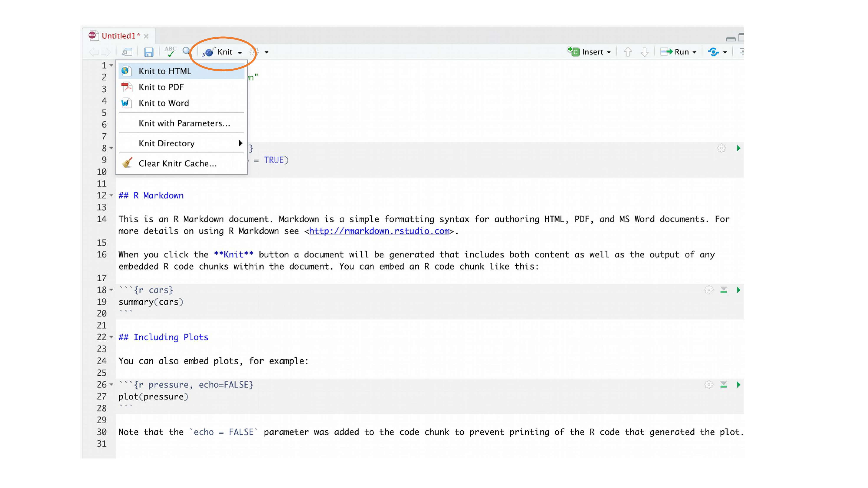868x488 pixels.
Task: Click the globe icon beside Knit to HTML
Action: 126,71
